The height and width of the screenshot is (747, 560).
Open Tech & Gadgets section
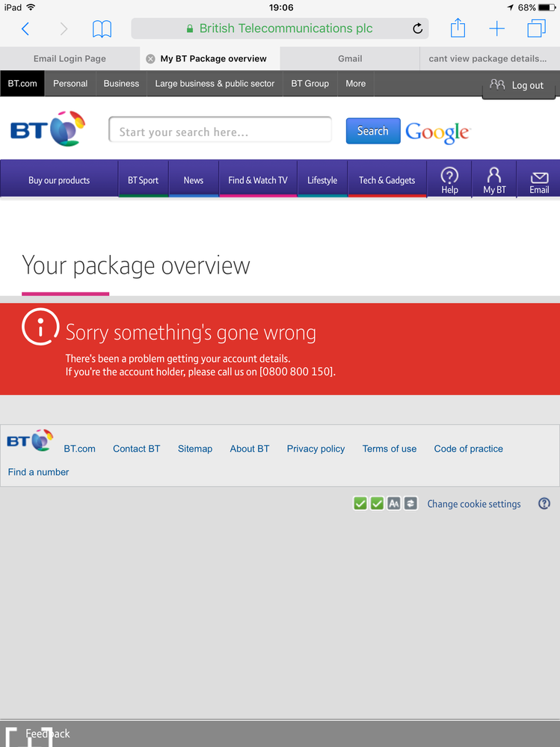[387, 179]
